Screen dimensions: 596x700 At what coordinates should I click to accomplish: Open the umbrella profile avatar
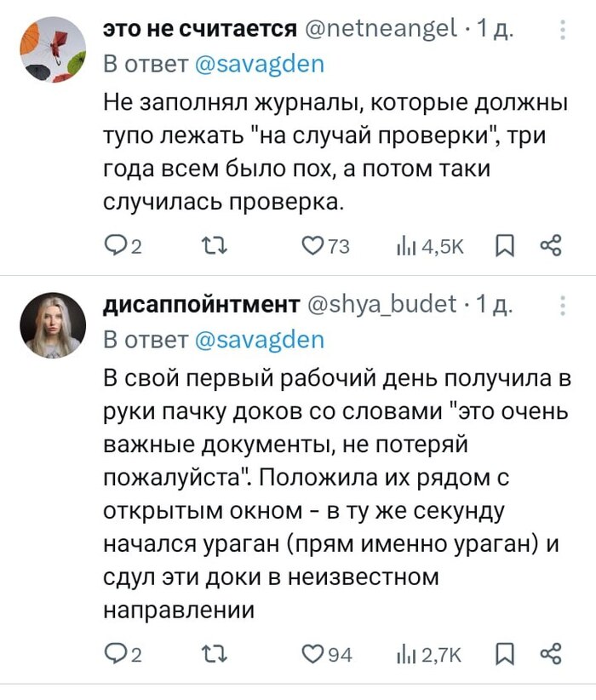pyautogui.click(x=53, y=50)
